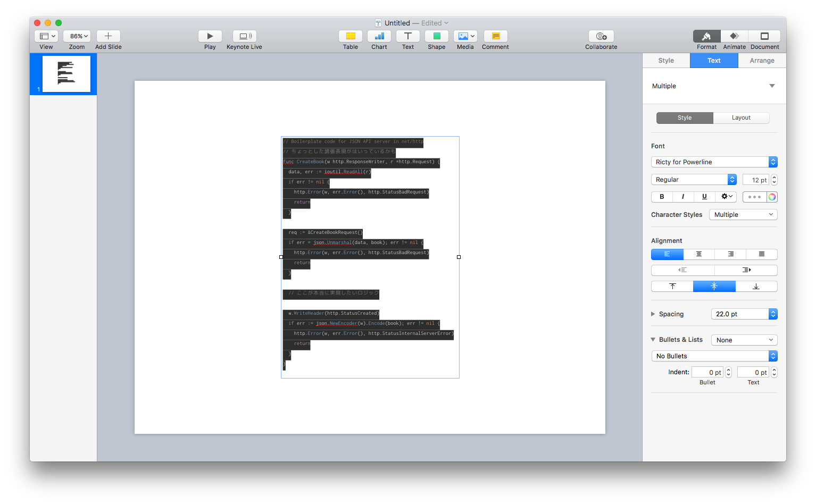Image resolution: width=816 pixels, height=504 pixels.
Task: Increase the text indent level
Action: click(x=746, y=270)
